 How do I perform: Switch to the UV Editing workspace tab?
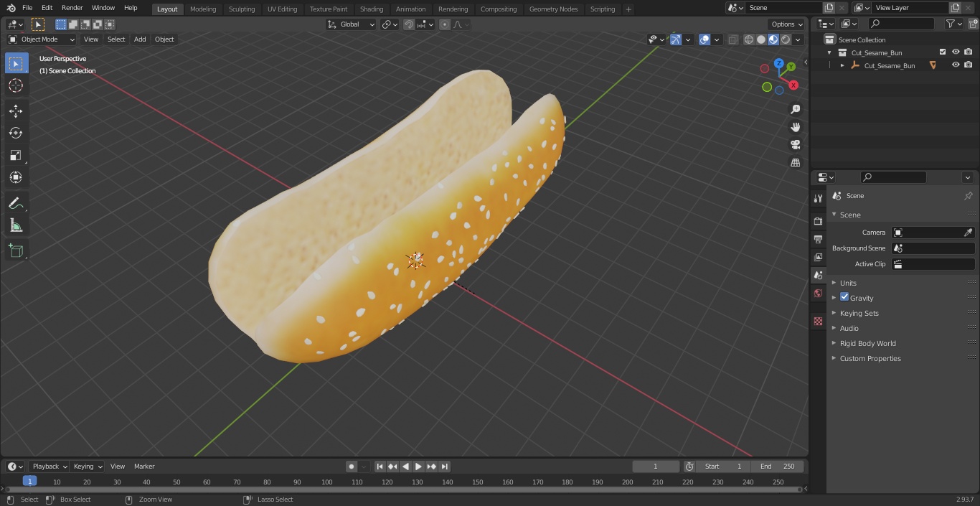tap(282, 9)
